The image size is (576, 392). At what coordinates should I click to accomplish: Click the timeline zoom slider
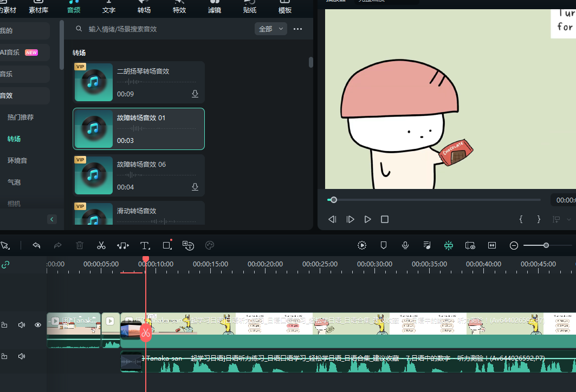pyautogui.click(x=546, y=245)
